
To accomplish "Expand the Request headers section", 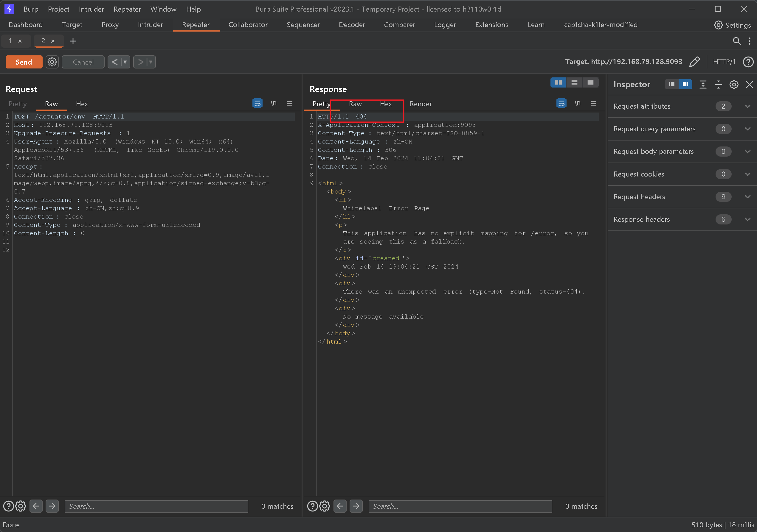I will [x=747, y=197].
